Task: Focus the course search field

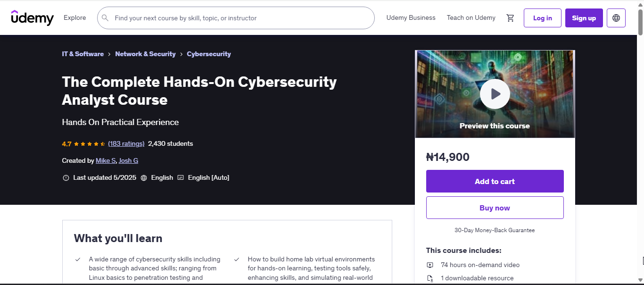Action: [x=240, y=18]
